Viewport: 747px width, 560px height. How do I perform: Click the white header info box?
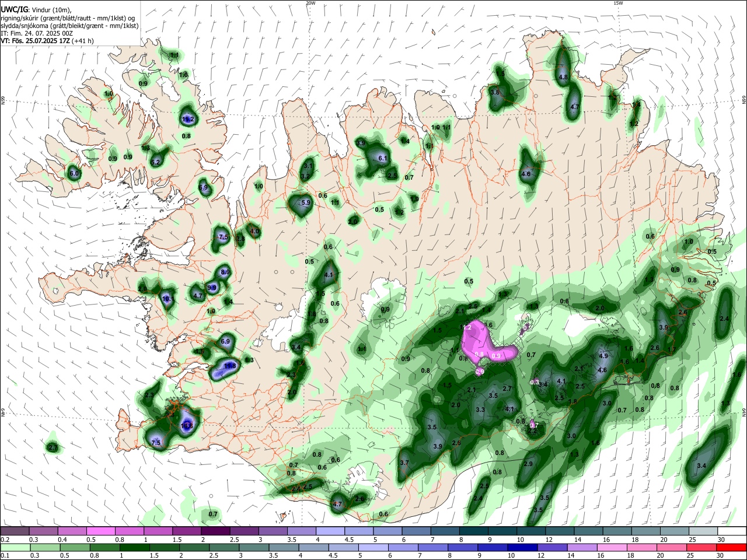point(70,23)
